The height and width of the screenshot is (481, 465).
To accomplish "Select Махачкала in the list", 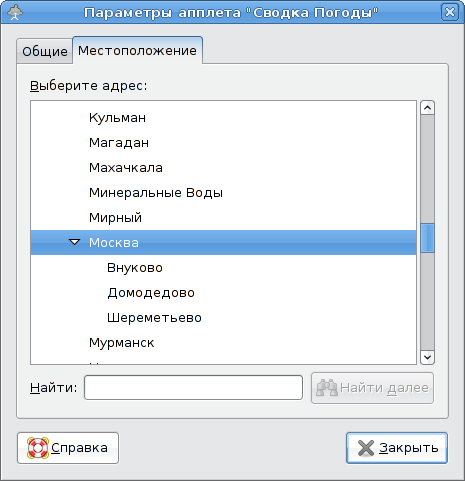I will pyautogui.click(x=126, y=168).
